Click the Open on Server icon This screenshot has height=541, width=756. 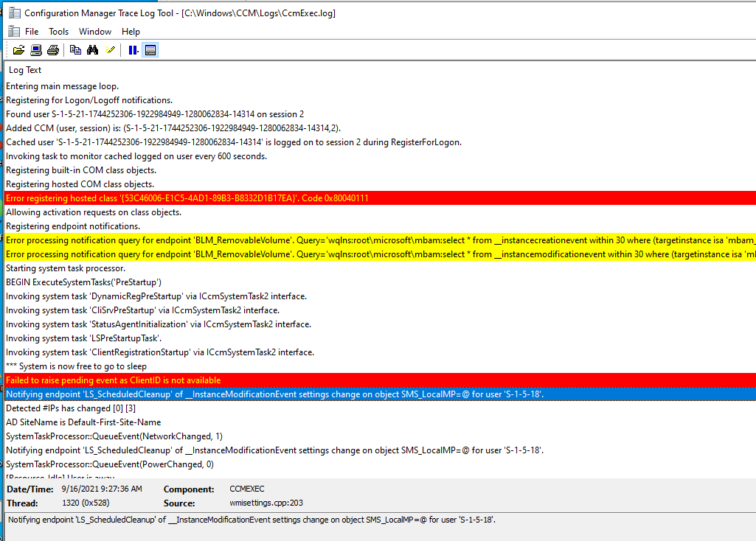click(36, 50)
